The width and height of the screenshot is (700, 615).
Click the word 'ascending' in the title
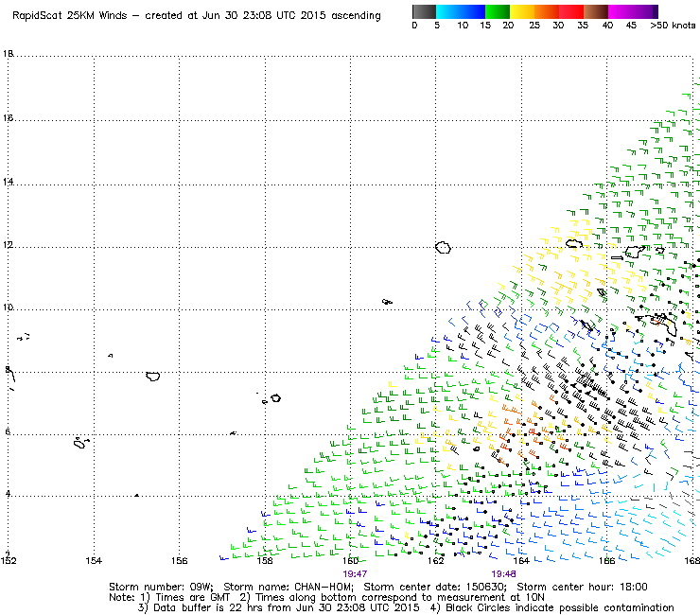356,16
